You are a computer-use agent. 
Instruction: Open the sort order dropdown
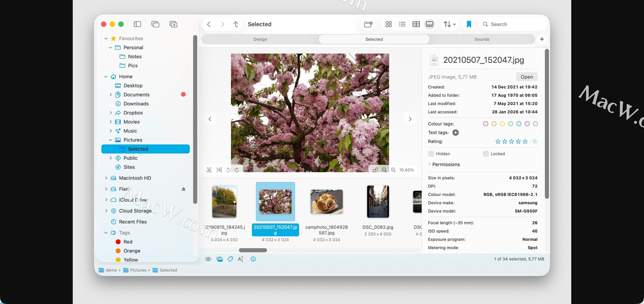pos(449,24)
